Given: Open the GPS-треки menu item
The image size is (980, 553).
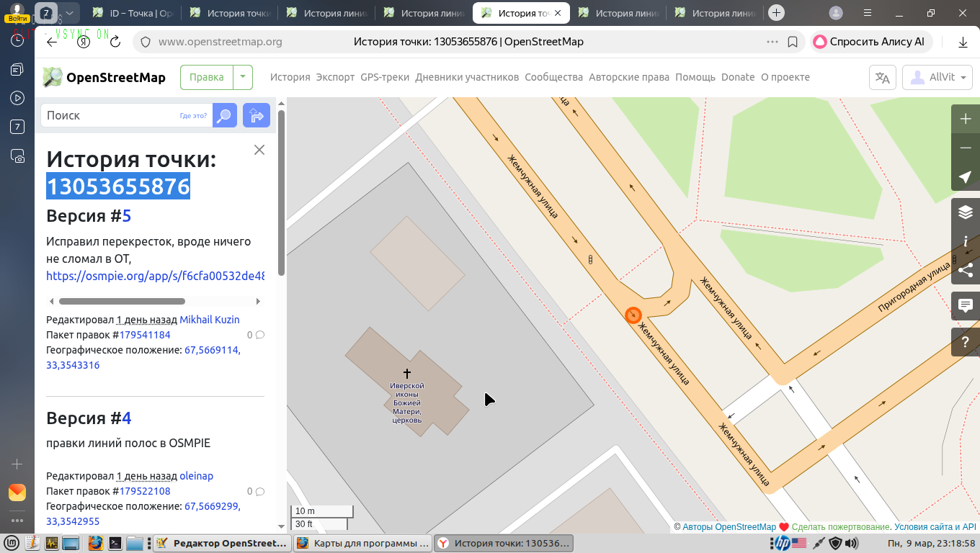Looking at the screenshot, I should point(385,77).
